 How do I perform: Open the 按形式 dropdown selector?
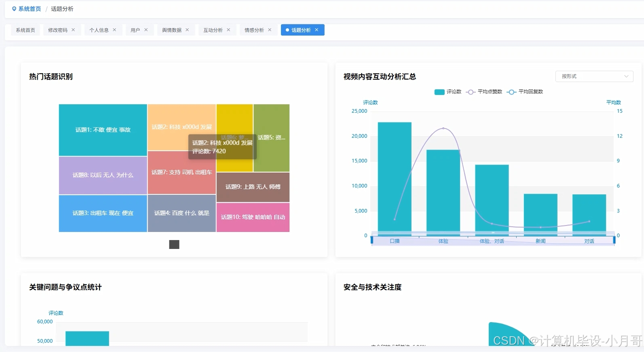coord(594,76)
